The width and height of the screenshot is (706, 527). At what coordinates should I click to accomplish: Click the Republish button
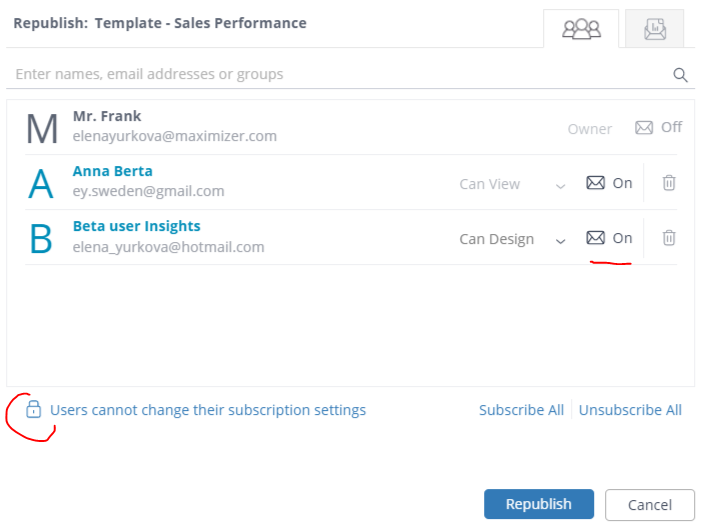tap(539, 504)
